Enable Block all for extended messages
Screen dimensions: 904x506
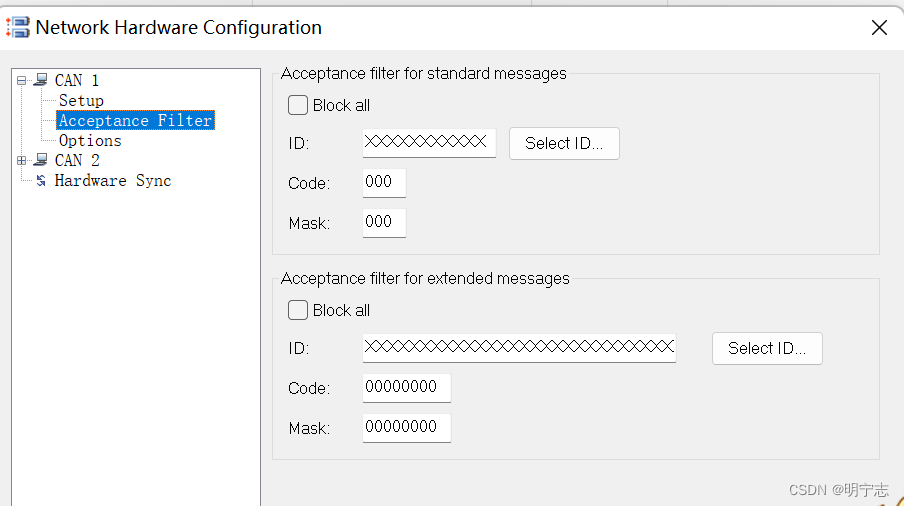(x=297, y=310)
